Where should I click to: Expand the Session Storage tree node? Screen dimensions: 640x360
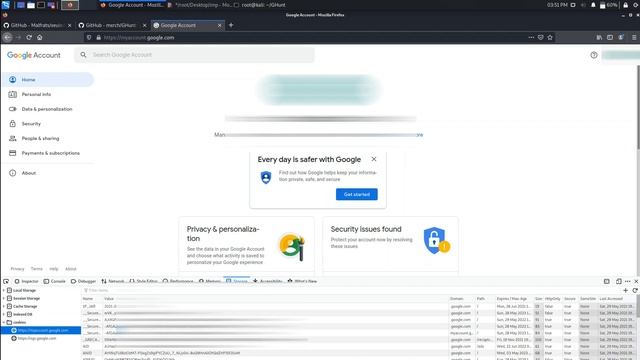pyautogui.click(x=4, y=298)
